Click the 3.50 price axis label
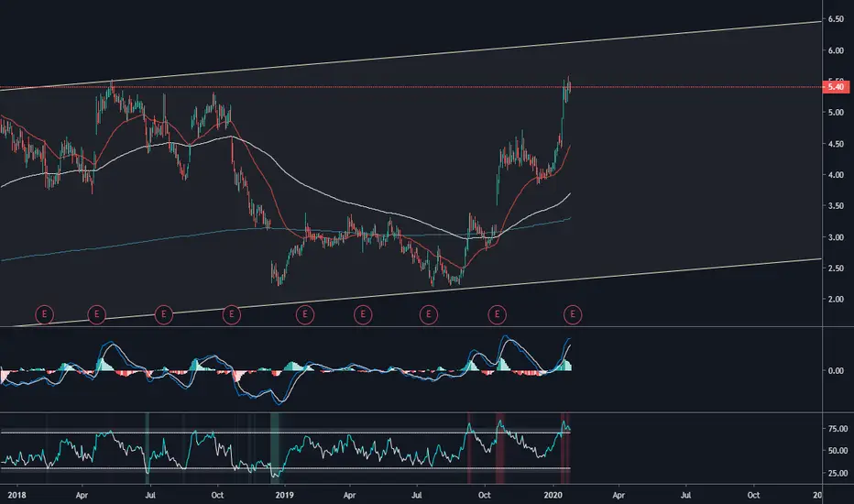Image resolution: width=854 pixels, height=504 pixels. (836, 206)
